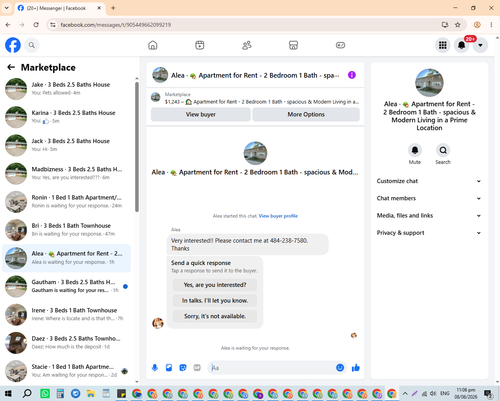Screen dimensions: 500x401
Task: Open File Explorer from the taskbar
Action: click(91, 394)
